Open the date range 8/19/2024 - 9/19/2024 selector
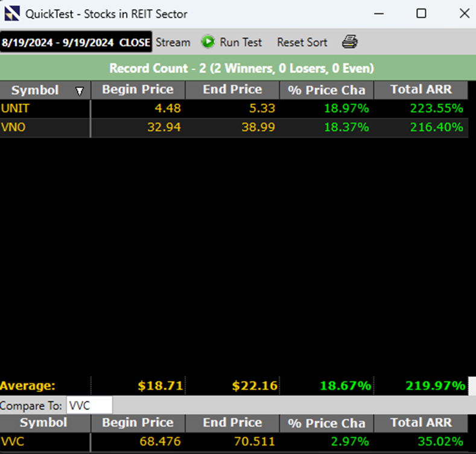476x454 pixels. click(59, 43)
